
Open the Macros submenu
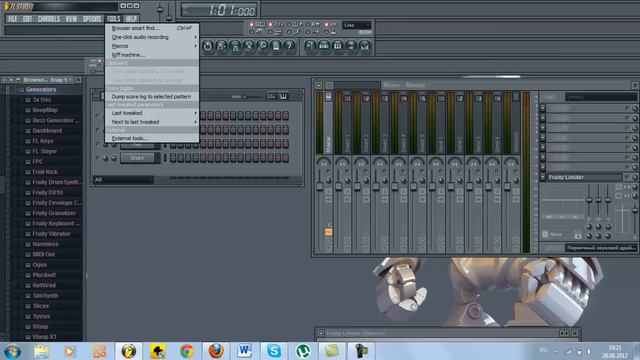pos(152,46)
